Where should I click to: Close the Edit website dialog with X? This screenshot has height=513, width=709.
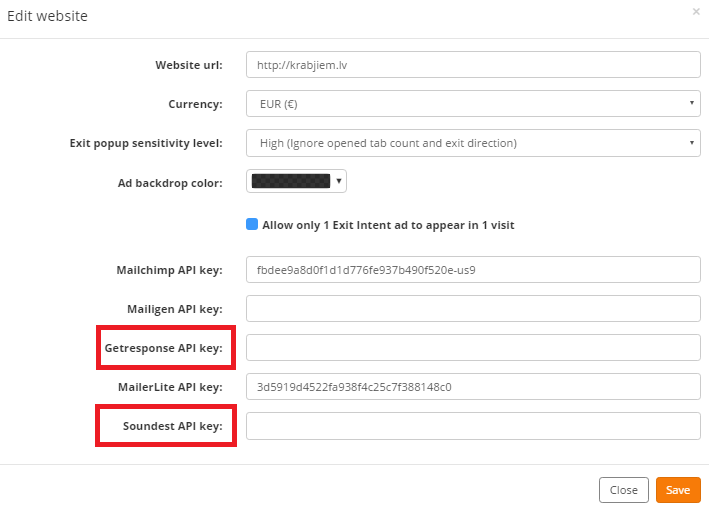pyautogui.click(x=696, y=12)
